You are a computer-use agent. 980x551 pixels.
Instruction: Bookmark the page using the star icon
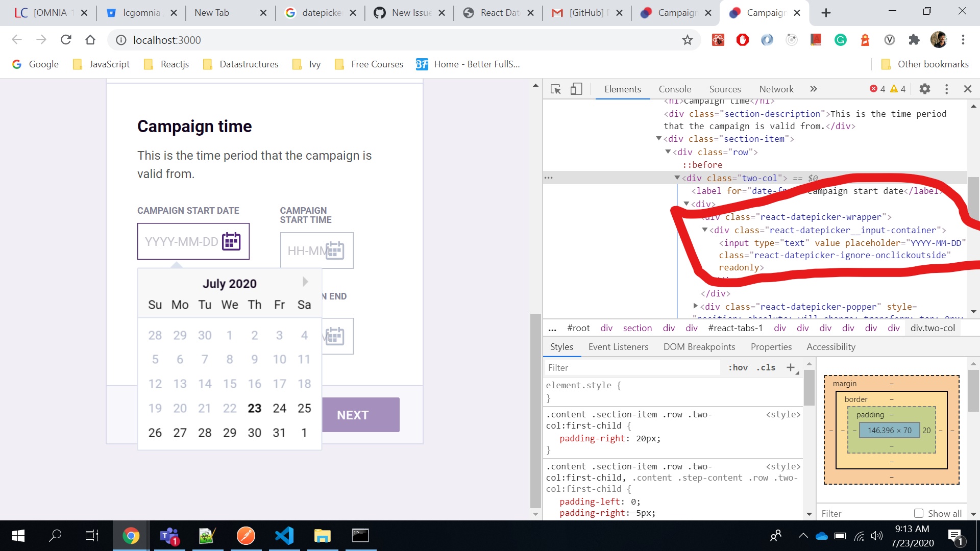click(687, 40)
